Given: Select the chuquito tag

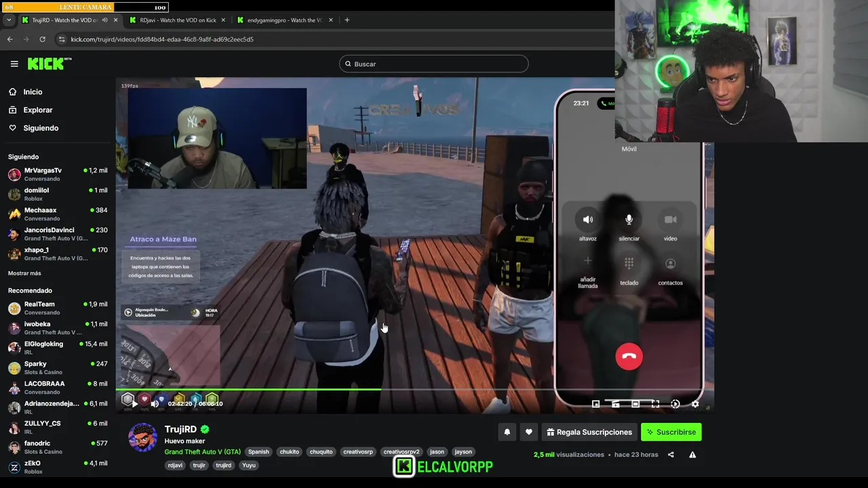Looking at the screenshot, I should pos(321,452).
